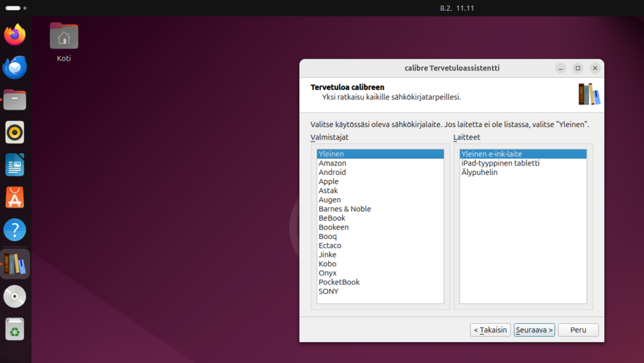
Task: Select Amazon in the Valmistajat list
Action: click(x=332, y=163)
